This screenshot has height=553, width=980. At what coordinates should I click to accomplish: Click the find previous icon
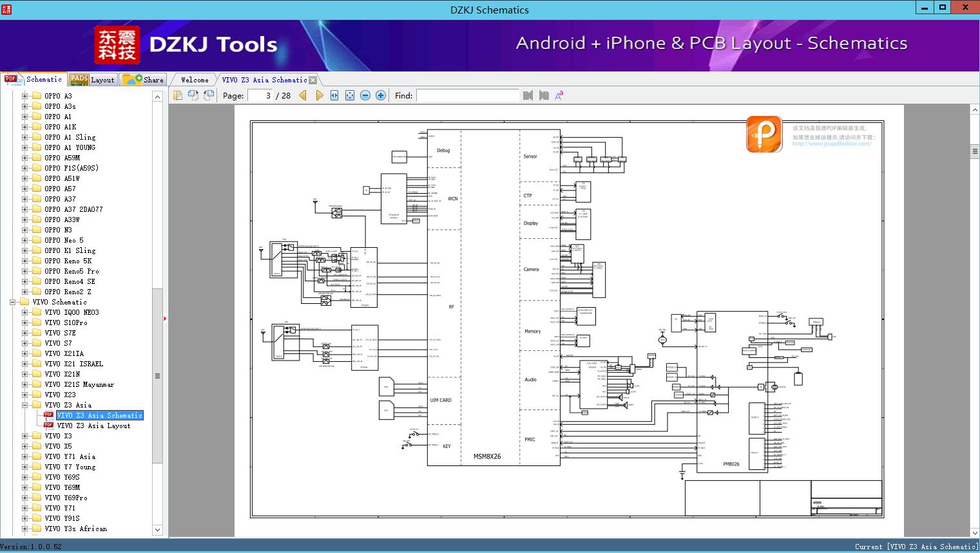pos(528,95)
